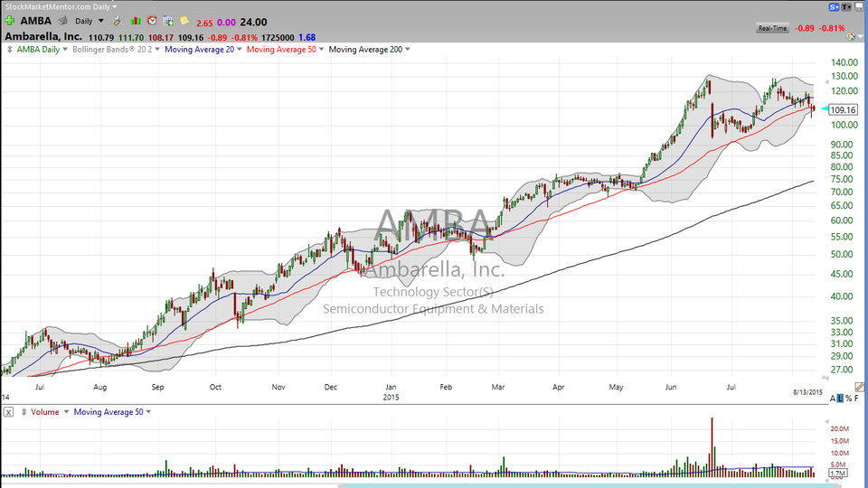
Task: Expand the volume Moving Average 50 menu
Action: coord(148,412)
